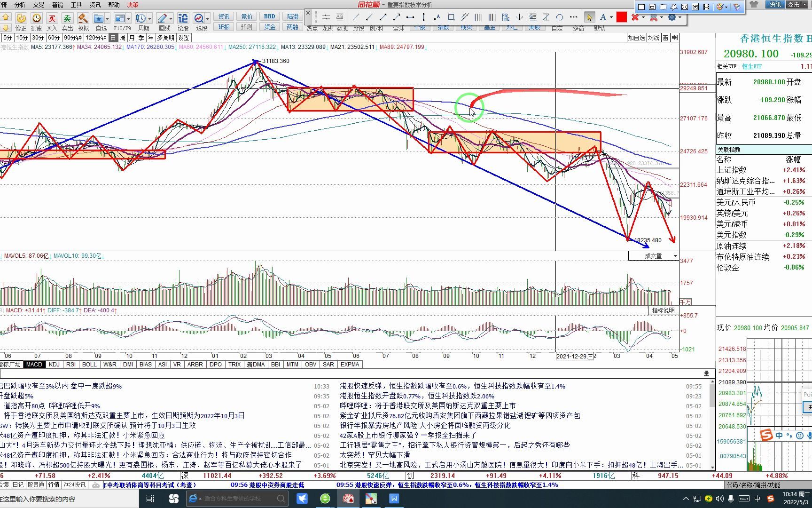This screenshot has width=812, height=508.
Task: Open the 工具 menu
Action: tap(76, 5)
